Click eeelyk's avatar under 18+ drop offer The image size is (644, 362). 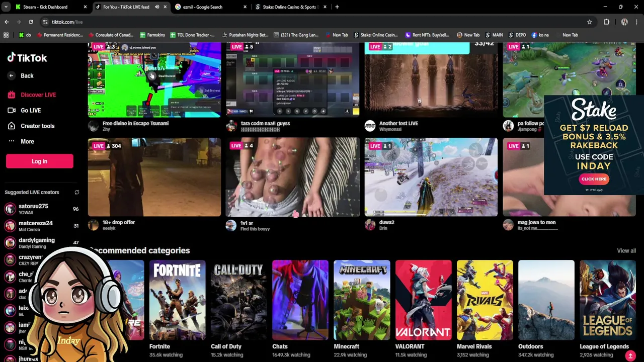(x=93, y=225)
